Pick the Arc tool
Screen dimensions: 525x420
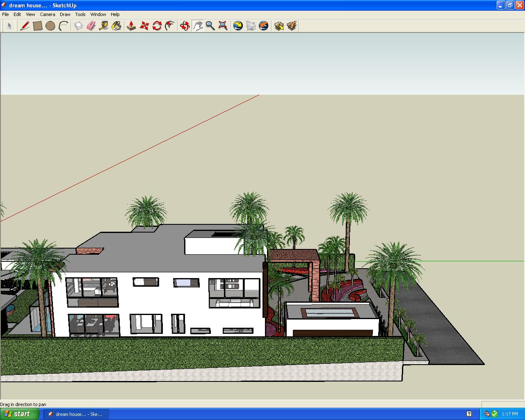tap(64, 25)
